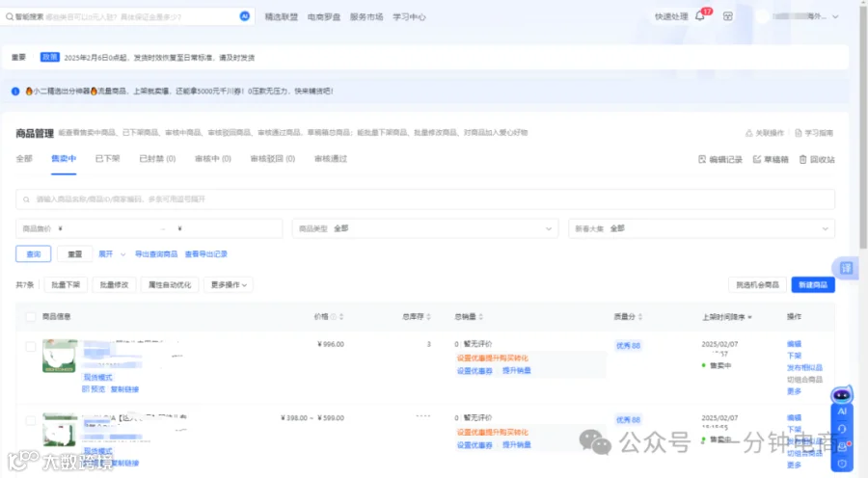Open the 草稿箱 drafts icon

[757, 159]
